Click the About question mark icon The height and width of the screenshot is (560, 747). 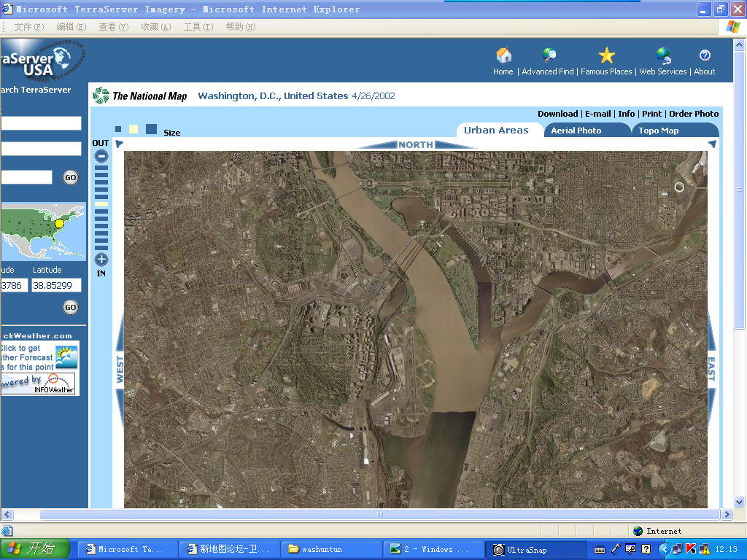coord(705,56)
